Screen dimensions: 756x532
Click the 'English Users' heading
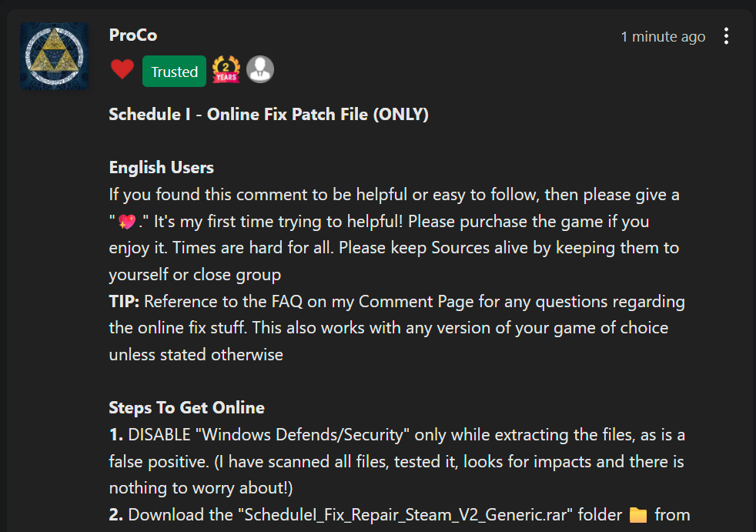(x=161, y=167)
